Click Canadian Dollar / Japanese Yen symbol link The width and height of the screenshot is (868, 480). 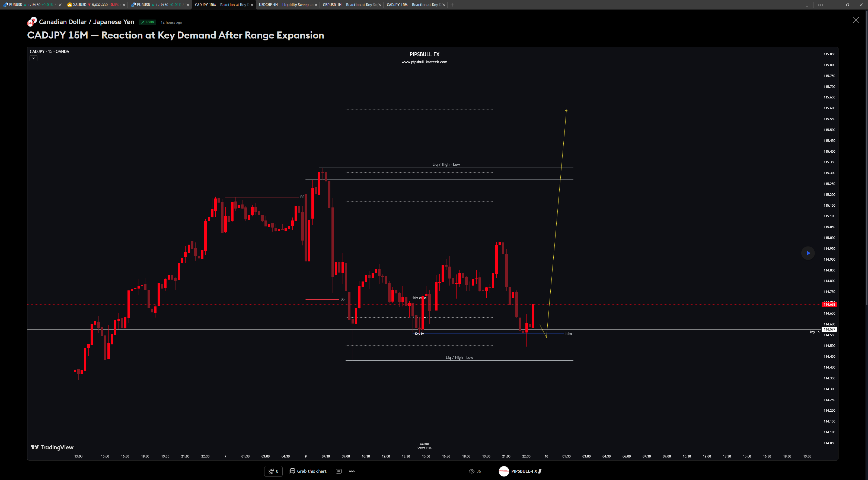point(87,22)
